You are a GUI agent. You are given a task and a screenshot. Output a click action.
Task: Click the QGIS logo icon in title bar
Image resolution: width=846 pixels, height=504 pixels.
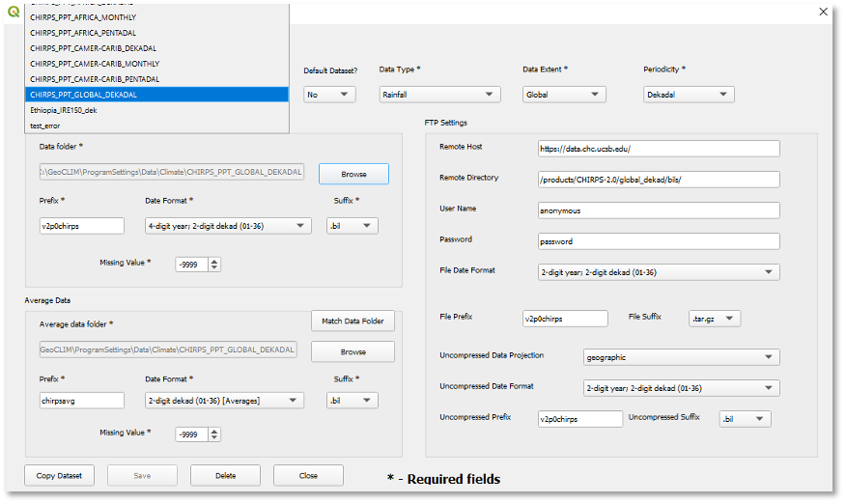click(13, 13)
